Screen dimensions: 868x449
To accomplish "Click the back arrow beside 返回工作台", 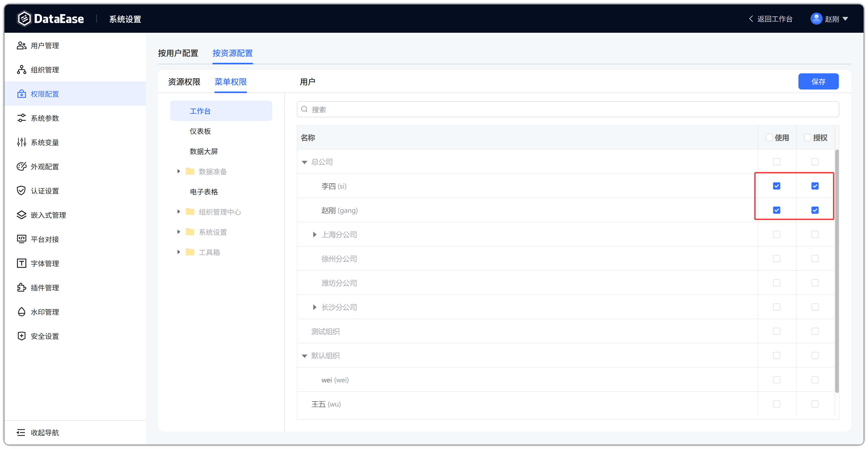I will (751, 19).
